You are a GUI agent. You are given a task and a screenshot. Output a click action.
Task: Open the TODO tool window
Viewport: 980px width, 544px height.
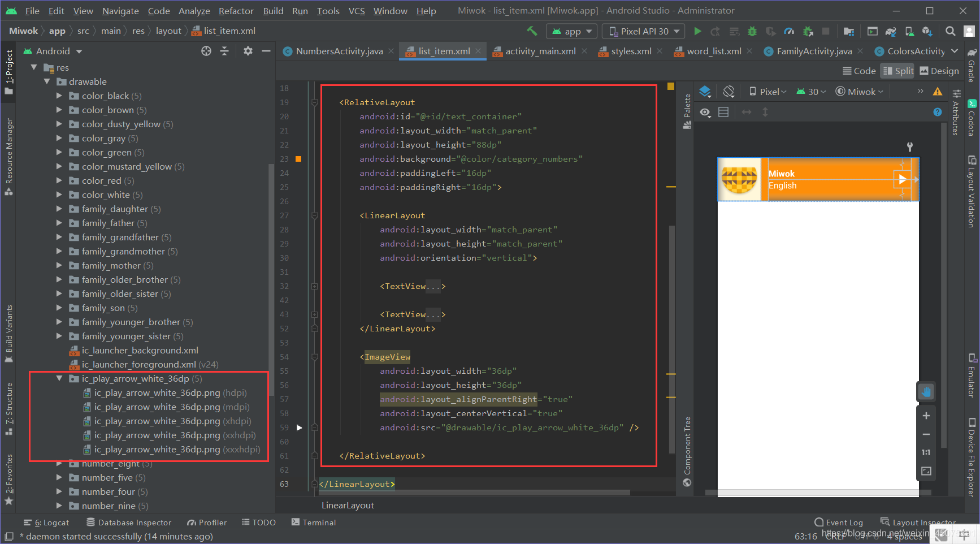[x=259, y=523]
